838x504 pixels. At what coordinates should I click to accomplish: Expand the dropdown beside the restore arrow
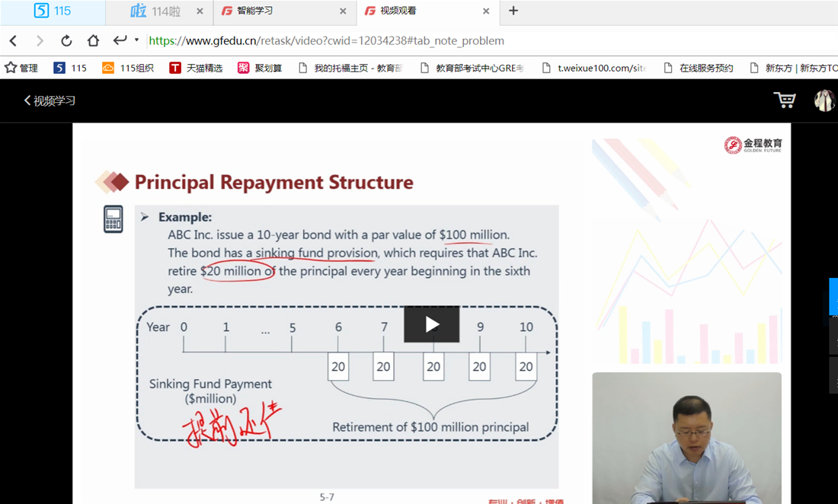coord(137,40)
